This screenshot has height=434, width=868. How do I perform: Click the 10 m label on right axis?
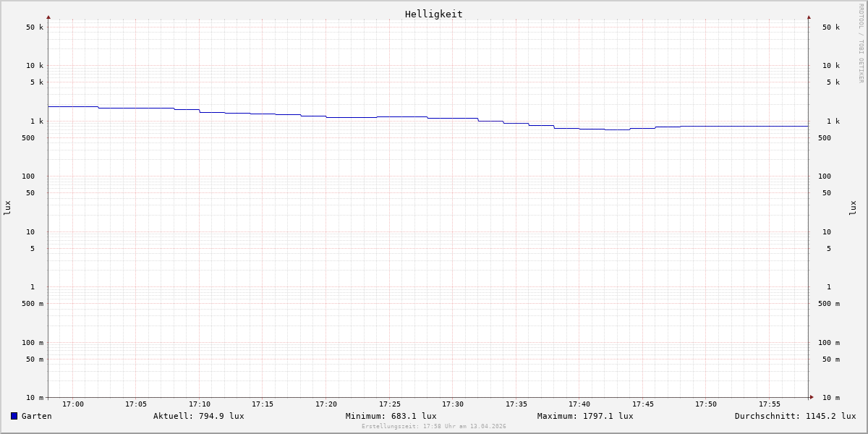coord(830,398)
